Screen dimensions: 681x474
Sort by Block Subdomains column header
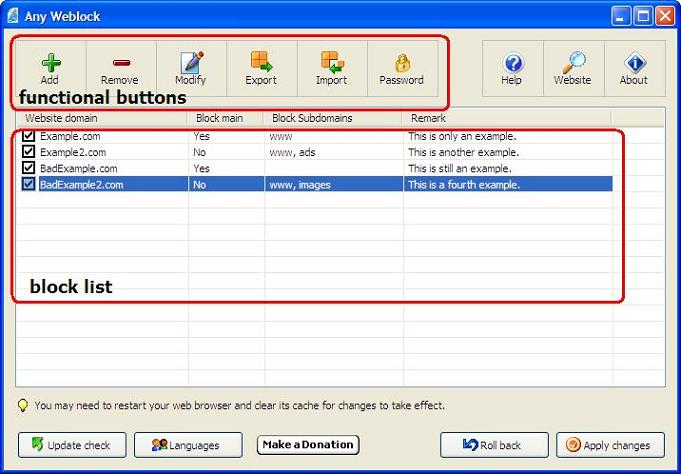pos(332,118)
